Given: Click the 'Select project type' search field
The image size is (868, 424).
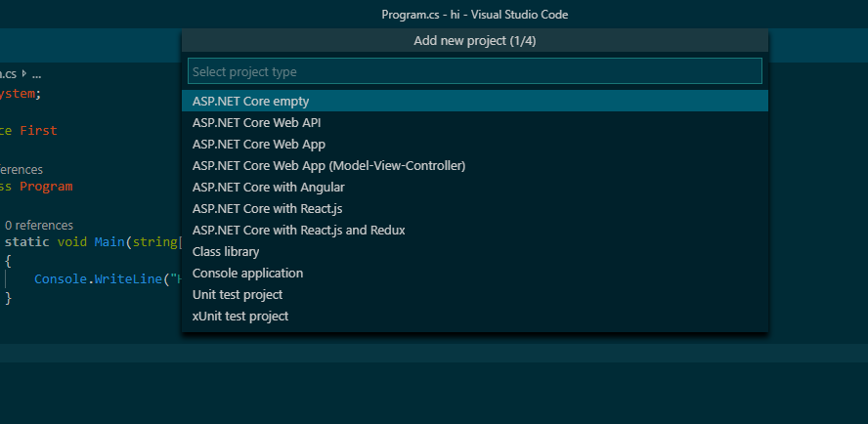Looking at the screenshot, I should 474,71.
